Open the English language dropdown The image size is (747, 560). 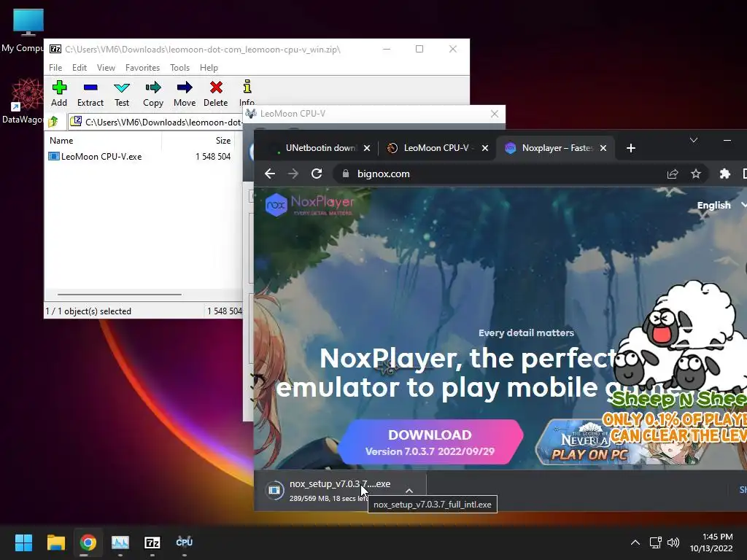point(720,205)
